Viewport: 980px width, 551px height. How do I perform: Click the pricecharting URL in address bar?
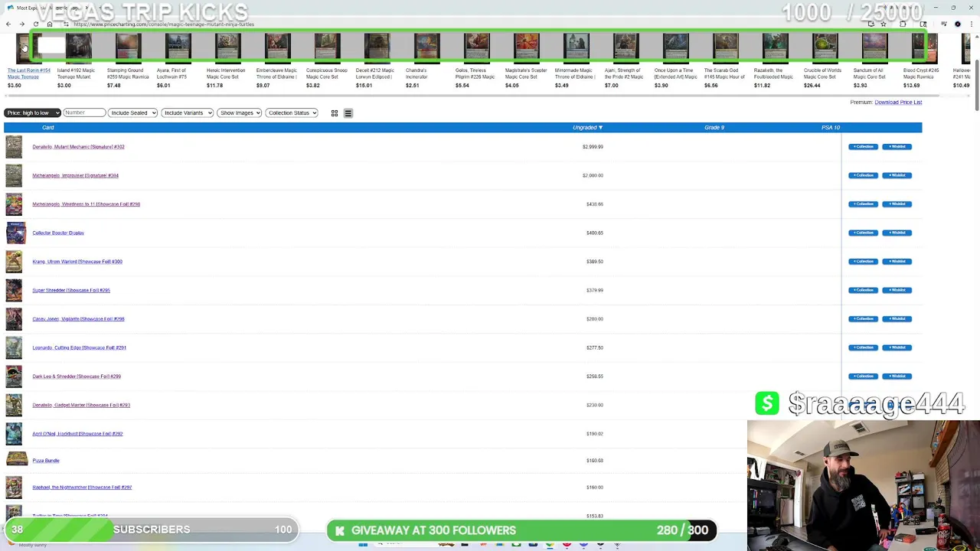164,24
